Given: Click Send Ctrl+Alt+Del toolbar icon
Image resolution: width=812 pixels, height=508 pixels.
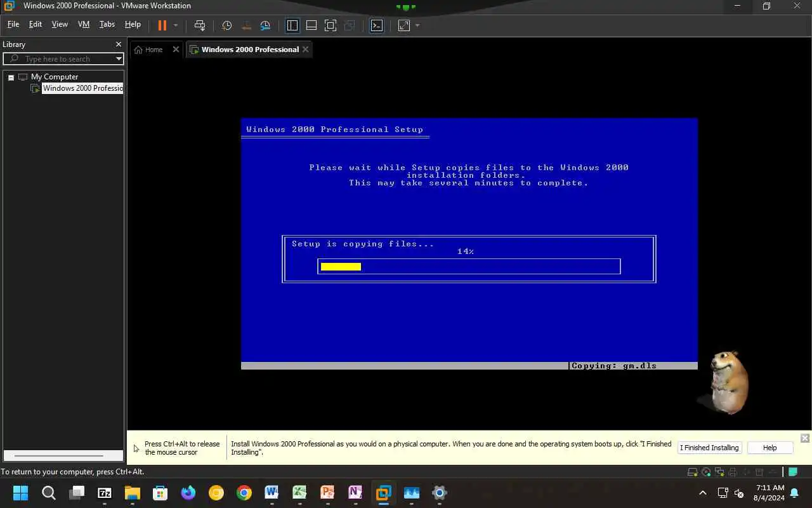Looking at the screenshot, I should coord(200,25).
